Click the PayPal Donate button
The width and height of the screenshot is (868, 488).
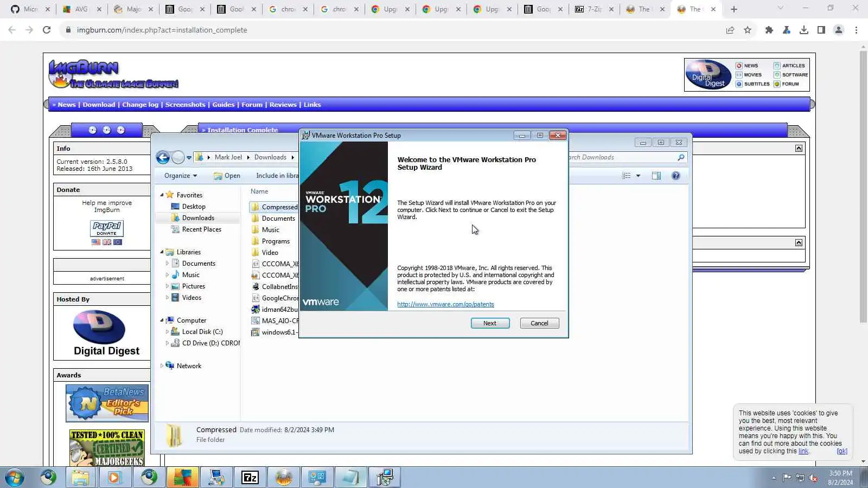coord(107,229)
